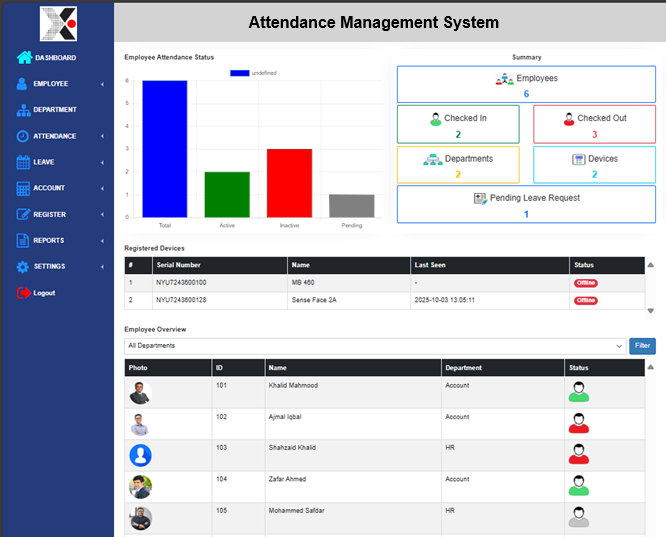Click the blue Filter button

click(x=642, y=346)
